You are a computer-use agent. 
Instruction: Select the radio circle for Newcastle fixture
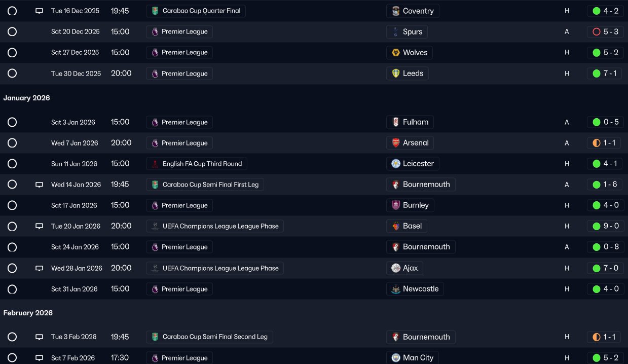pyautogui.click(x=12, y=289)
